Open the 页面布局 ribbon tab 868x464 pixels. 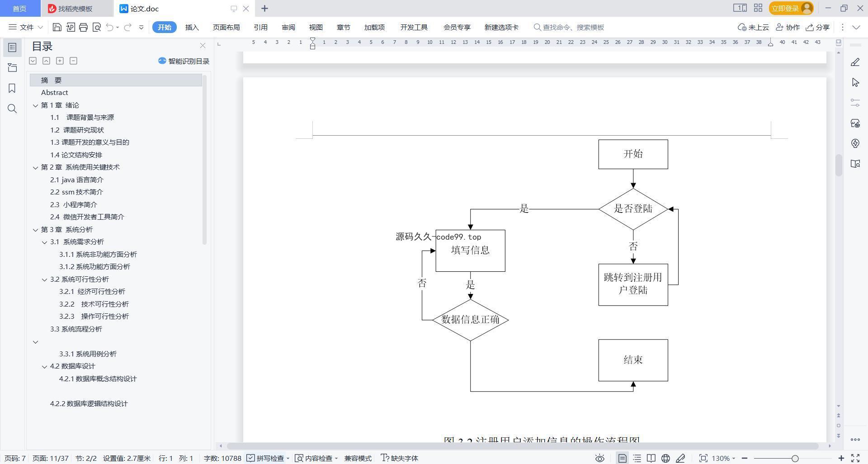pos(226,27)
